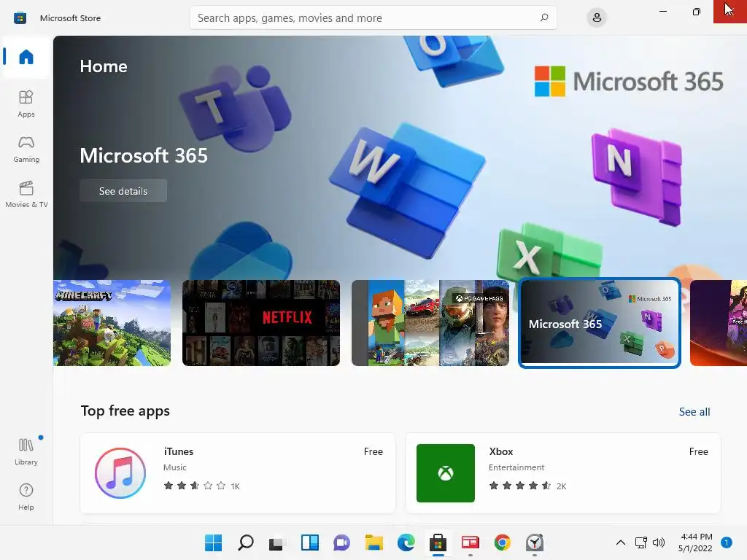Open File Explorer from the taskbar
The image size is (747, 560).
(x=374, y=542)
